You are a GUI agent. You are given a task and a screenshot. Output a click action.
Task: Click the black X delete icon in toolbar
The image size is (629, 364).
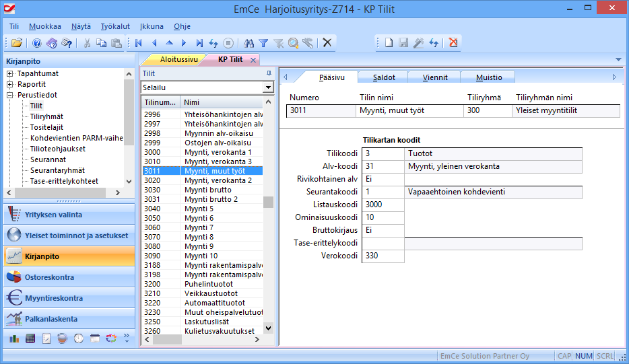327,42
